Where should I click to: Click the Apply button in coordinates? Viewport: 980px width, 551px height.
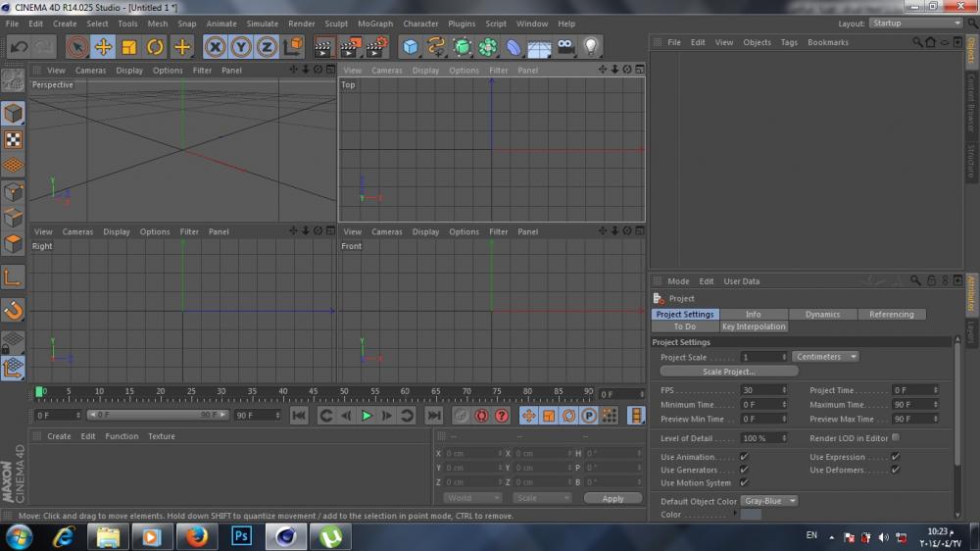coord(612,498)
